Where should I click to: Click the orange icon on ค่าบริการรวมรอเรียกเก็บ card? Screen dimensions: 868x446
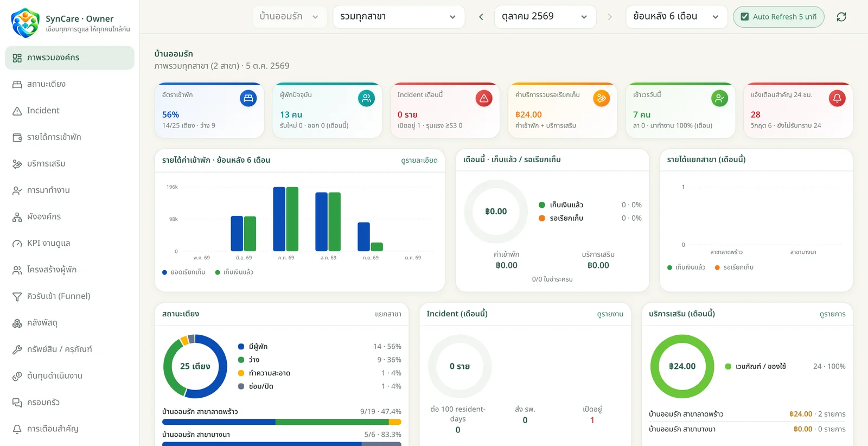click(602, 98)
